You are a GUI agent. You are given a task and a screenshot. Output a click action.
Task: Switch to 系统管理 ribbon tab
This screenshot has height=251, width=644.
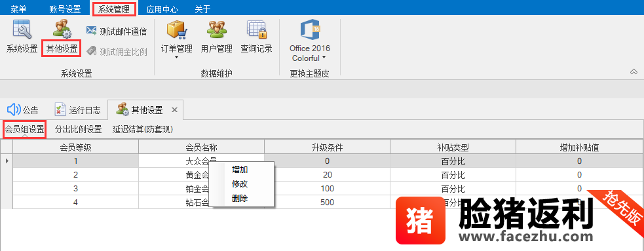[114, 9]
